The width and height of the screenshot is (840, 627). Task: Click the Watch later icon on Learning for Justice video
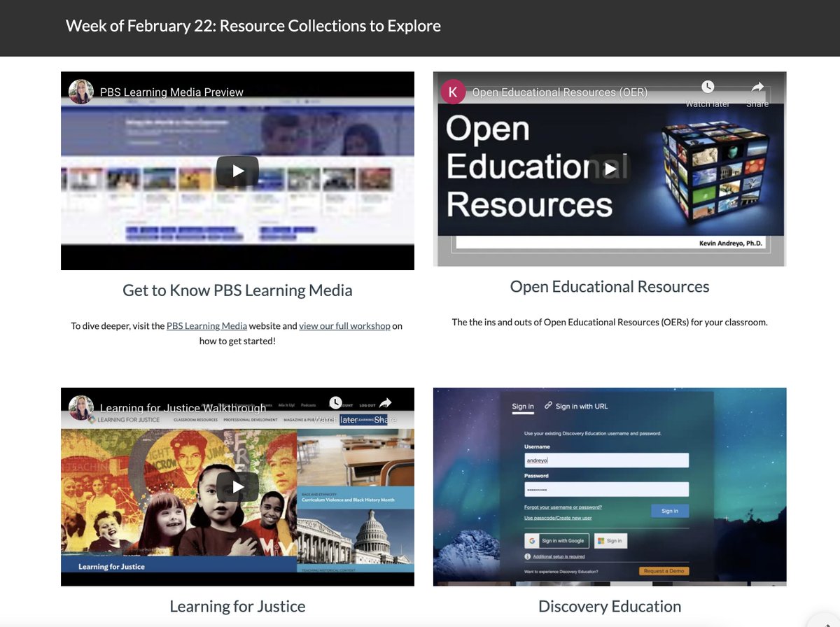pos(335,403)
